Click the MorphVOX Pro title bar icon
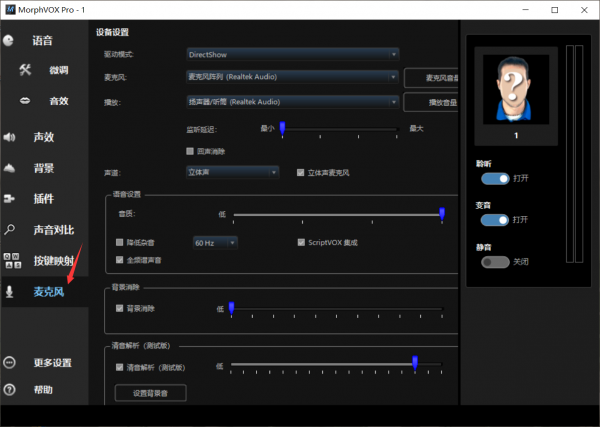The height and width of the screenshot is (427, 600). (x=10, y=10)
